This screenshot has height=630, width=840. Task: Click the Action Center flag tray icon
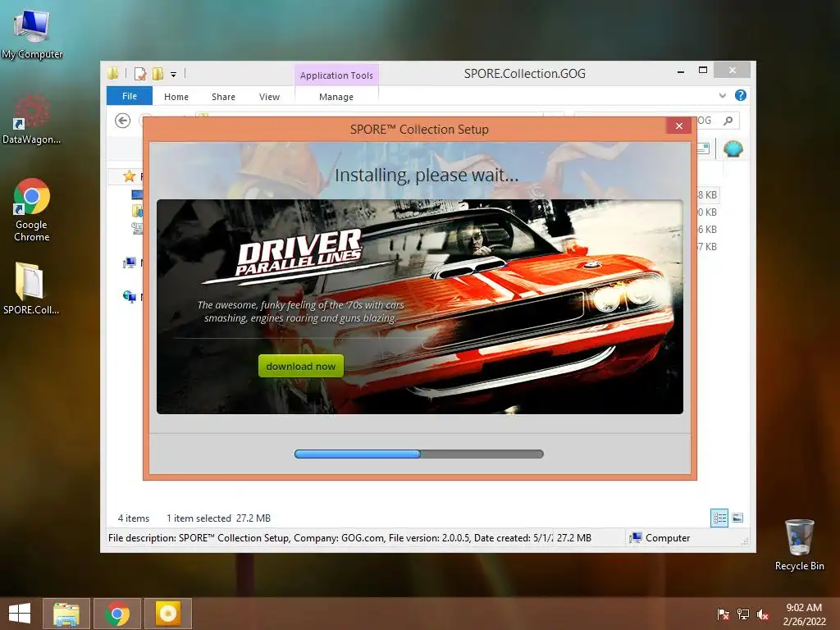pyautogui.click(x=723, y=614)
